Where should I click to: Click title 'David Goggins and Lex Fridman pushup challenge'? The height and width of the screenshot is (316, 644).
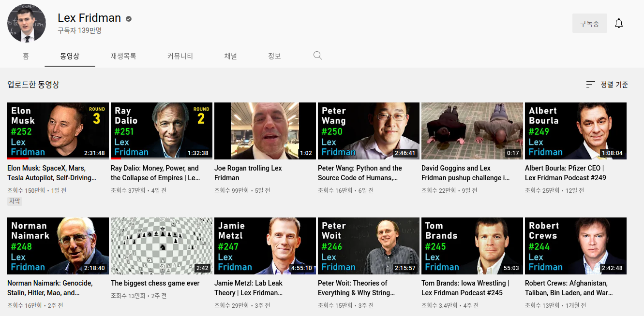[x=465, y=173]
